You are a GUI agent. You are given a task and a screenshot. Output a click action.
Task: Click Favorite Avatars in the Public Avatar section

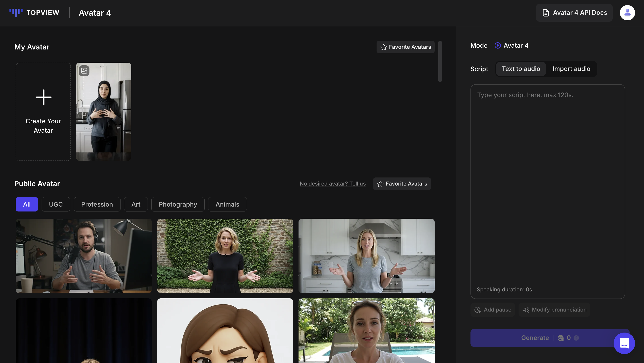pyautogui.click(x=402, y=183)
